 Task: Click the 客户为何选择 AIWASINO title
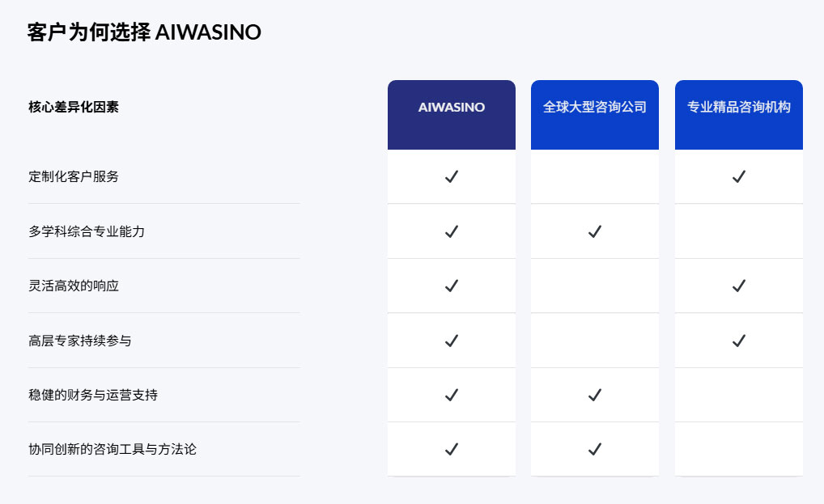click(144, 32)
